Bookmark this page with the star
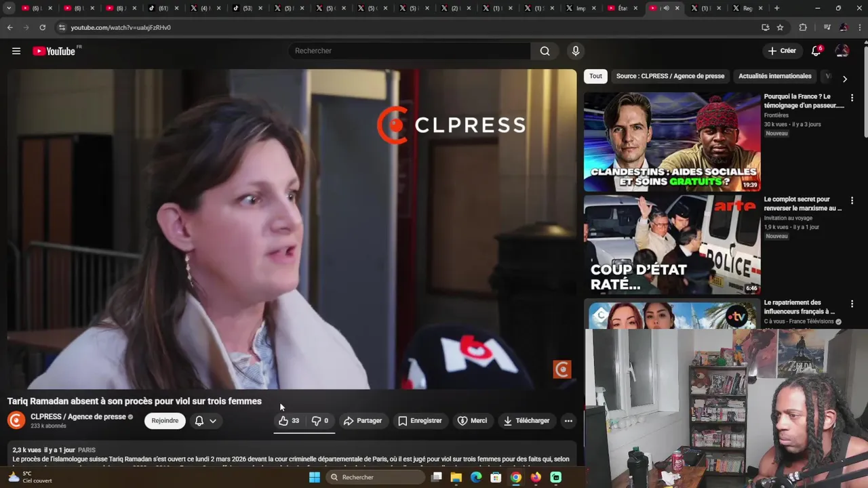Viewport: 868px width, 488px height. [781, 27]
